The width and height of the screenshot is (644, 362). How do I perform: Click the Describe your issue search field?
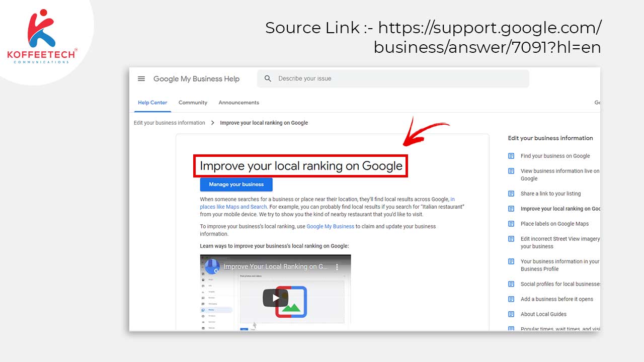tap(393, 78)
